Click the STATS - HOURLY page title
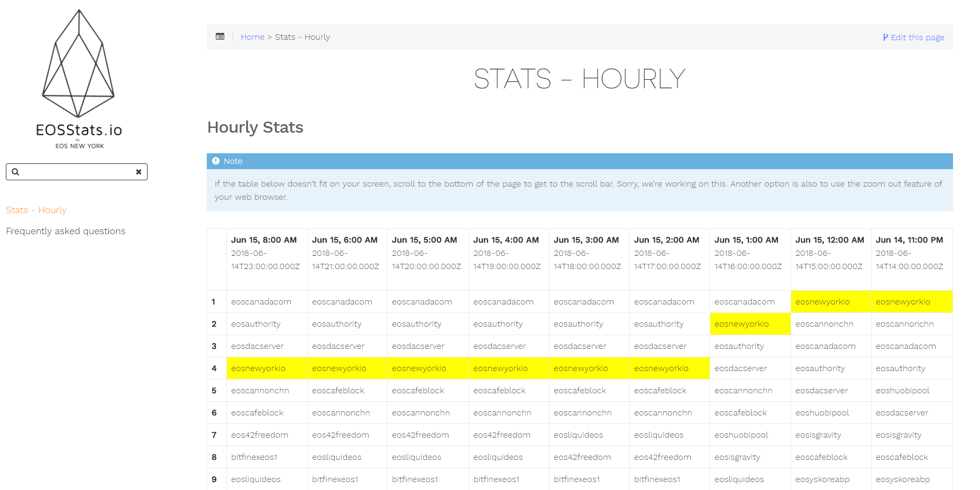This screenshot has height=490, width=980. [x=580, y=79]
